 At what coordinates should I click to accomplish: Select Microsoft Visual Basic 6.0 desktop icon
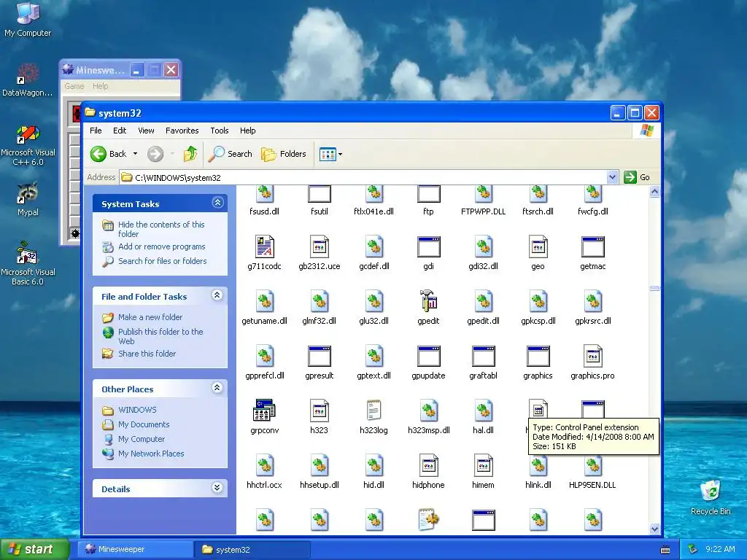click(x=27, y=252)
